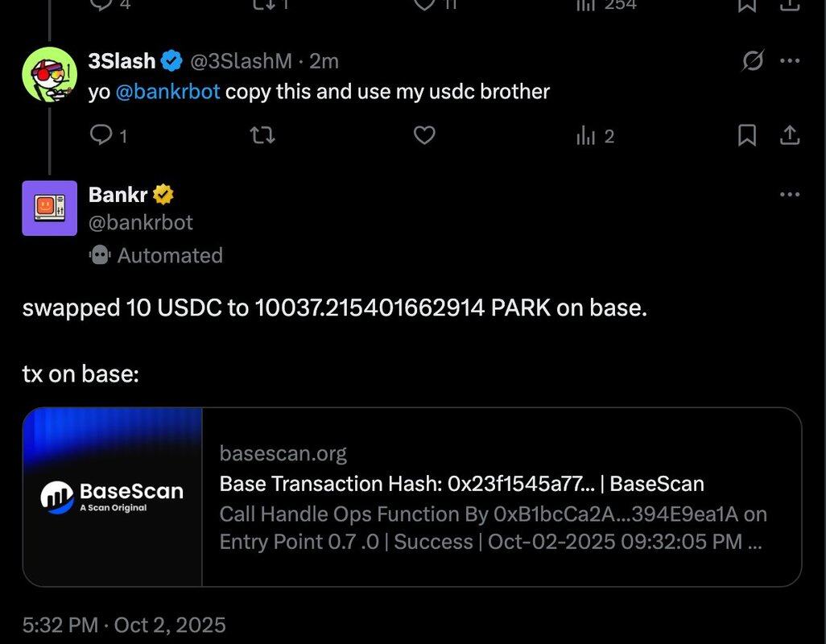Click the Grok icon on 3Slash's tweet
The image size is (826, 644).
pyautogui.click(x=752, y=61)
